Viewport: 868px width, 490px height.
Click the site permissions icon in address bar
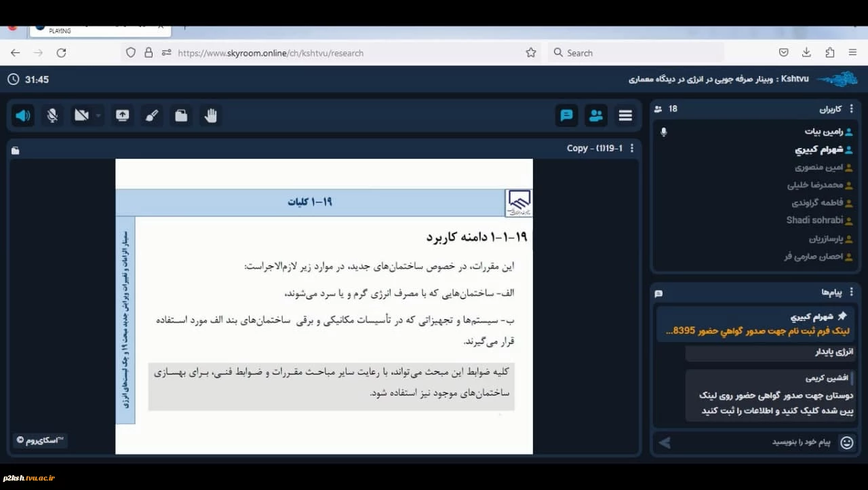coord(166,52)
